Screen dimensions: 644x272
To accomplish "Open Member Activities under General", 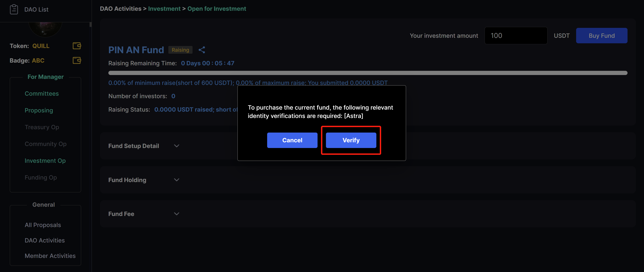I will tap(50, 256).
